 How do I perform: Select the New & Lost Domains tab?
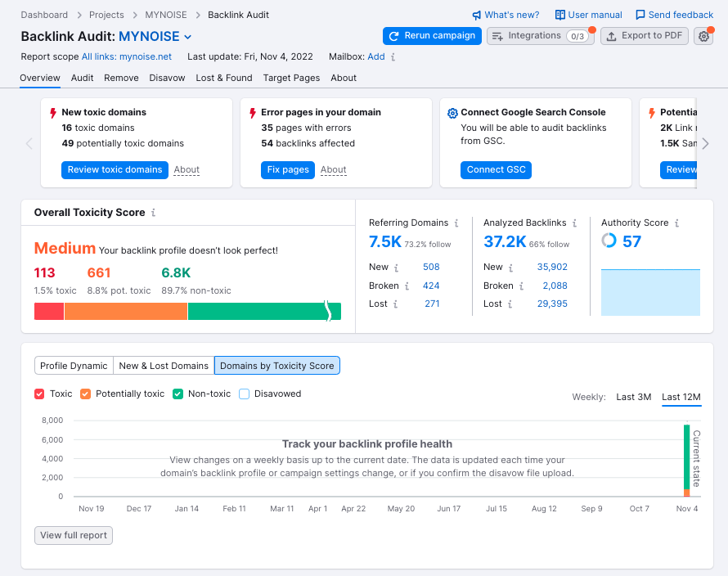(x=164, y=366)
